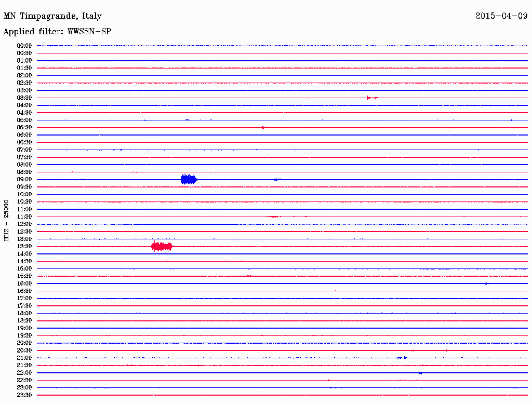Image resolution: width=532 pixels, height=405 pixels.
Task: Select the 09:00 time label
Action: coord(24,180)
